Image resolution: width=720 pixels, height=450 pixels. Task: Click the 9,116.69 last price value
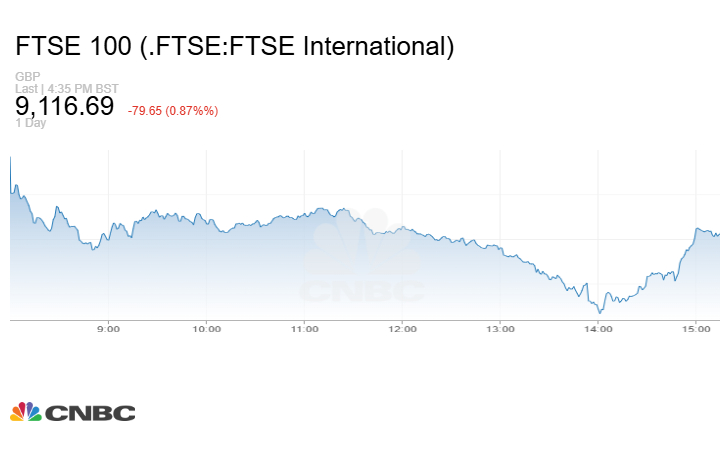pyautogui.click(x=65, y=106)
